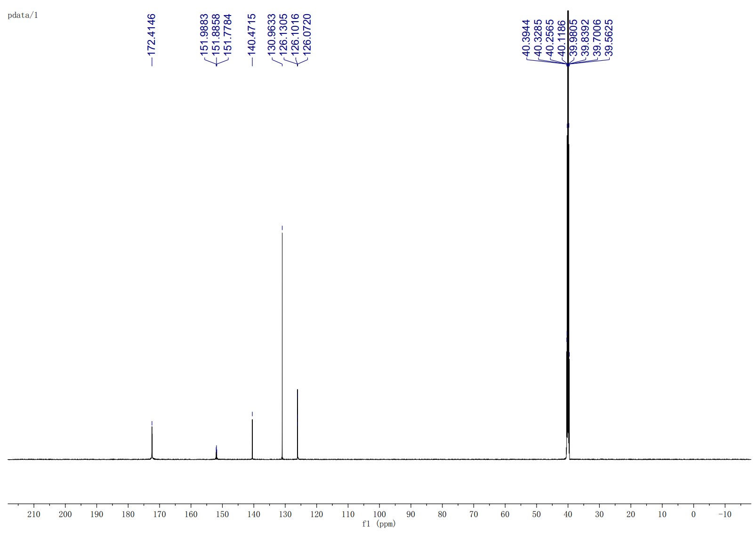Click axis tick label 200

(65, 514)
